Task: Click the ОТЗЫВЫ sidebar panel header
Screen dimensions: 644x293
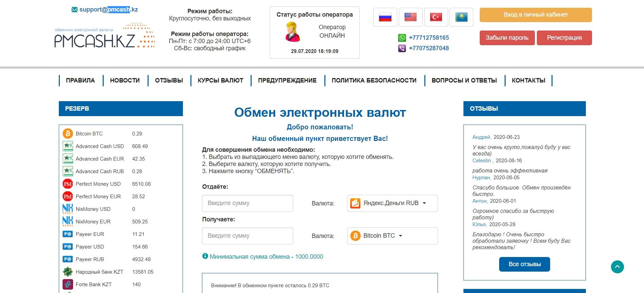Action: point(524,109)
